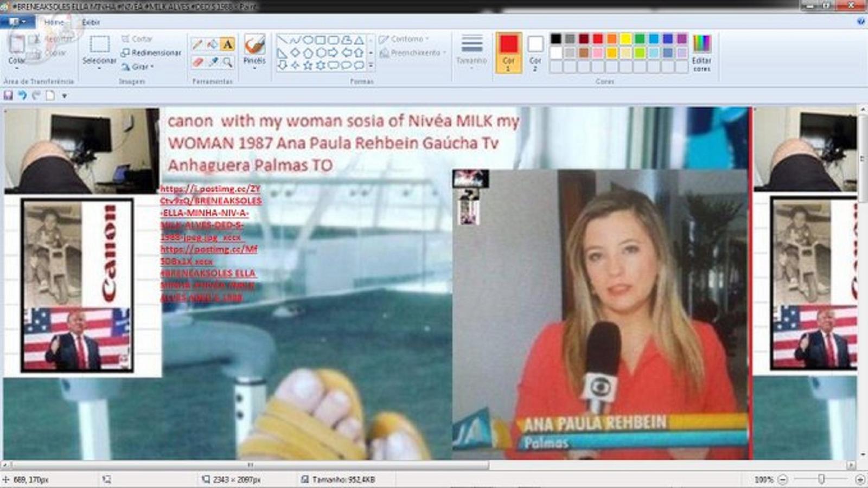Viewport: 868px width, 488px height.
Task: Select the Magnifier tool
Action: (228, 62)
